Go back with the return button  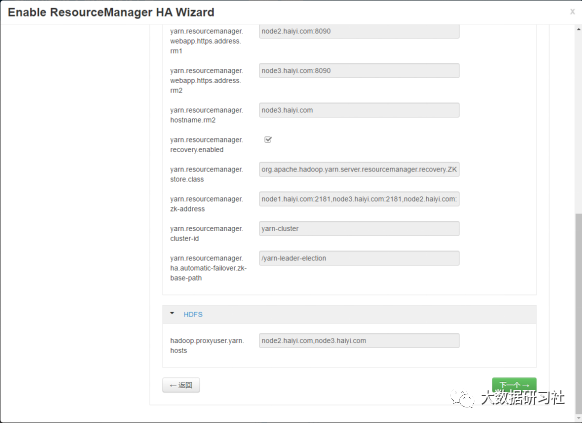coord(181,385)
